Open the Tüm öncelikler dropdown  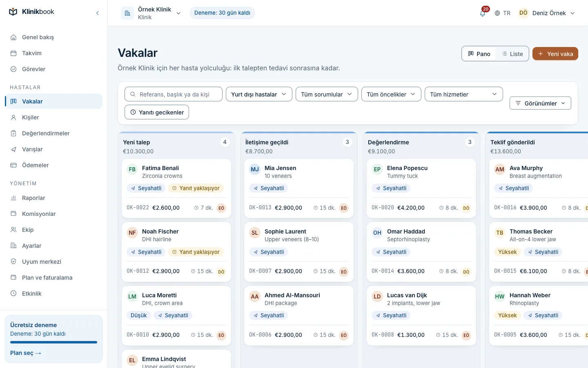point(391,94)
